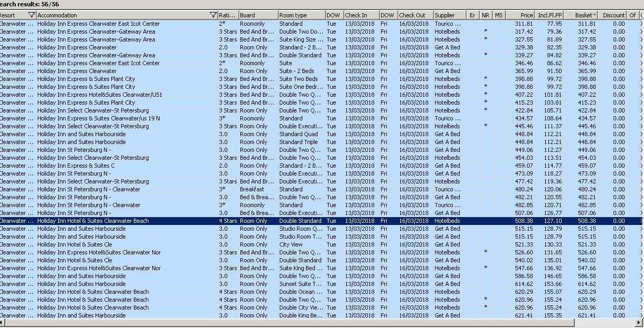This screenshot has height=328, width=644.
Task: Sort by the Check Out column header
Action: [415, 15]
